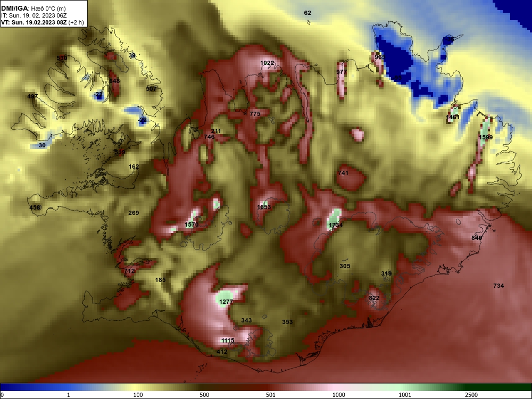This screenshot has height=399, width=532.
Task: Click the map value 822
Action: click(x=374, y=298)
